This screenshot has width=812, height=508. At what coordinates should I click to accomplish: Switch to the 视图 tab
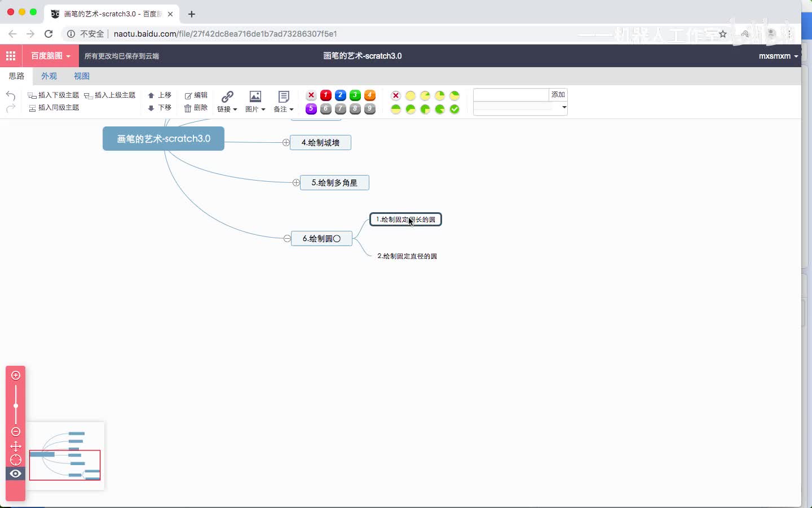82,76
